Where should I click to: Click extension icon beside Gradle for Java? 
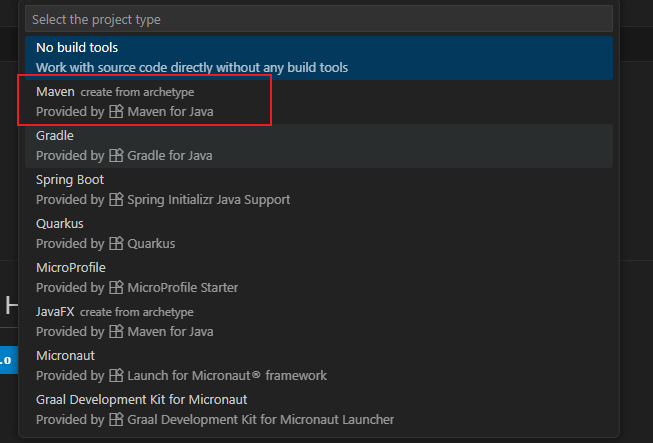tap(116, 155)
